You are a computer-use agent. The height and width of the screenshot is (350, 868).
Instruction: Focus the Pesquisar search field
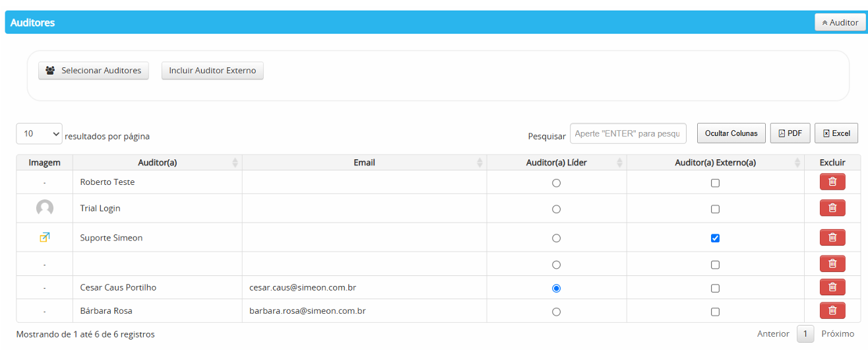point(627,133)
